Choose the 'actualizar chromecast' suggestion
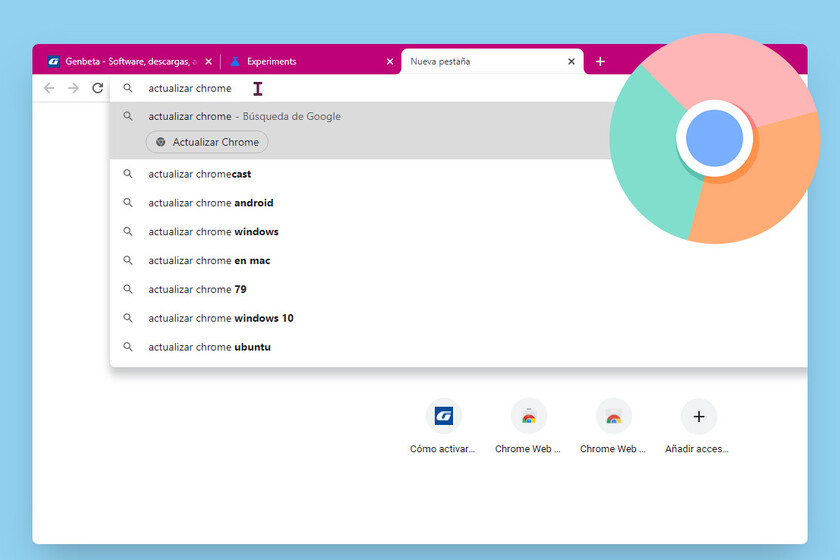This screenshot has width=840, height=560. click(459, 174)
